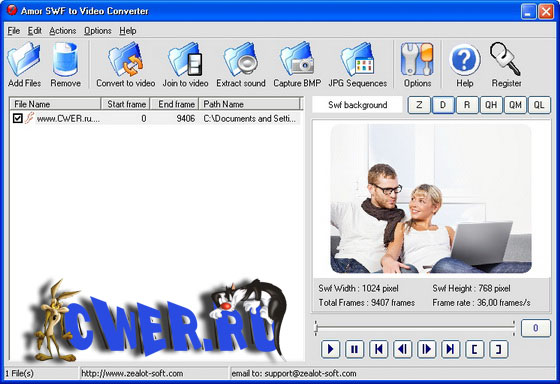Select QH quality button

pyautogui.click(x=491, y=105)
